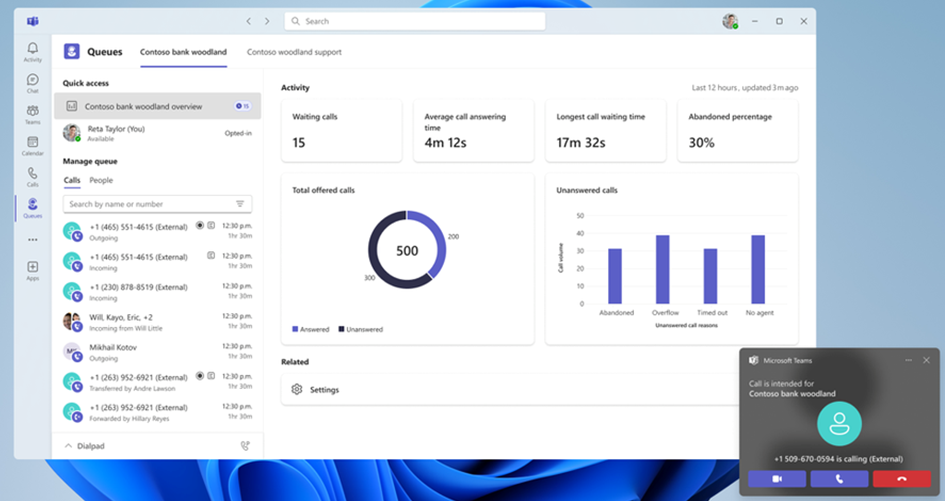945x501 pixels.
Task: Open the Teams section icon
Action: click(x=33, y=113)
